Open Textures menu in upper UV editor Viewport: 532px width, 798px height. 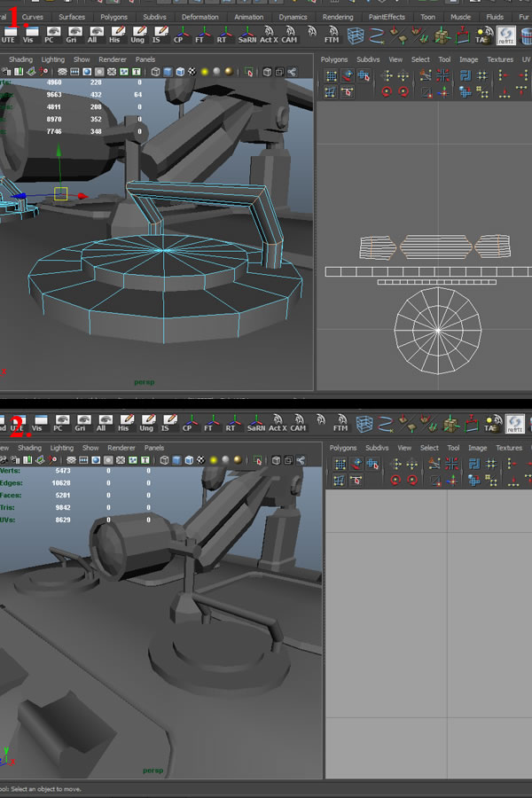click(x=500, y=59)
